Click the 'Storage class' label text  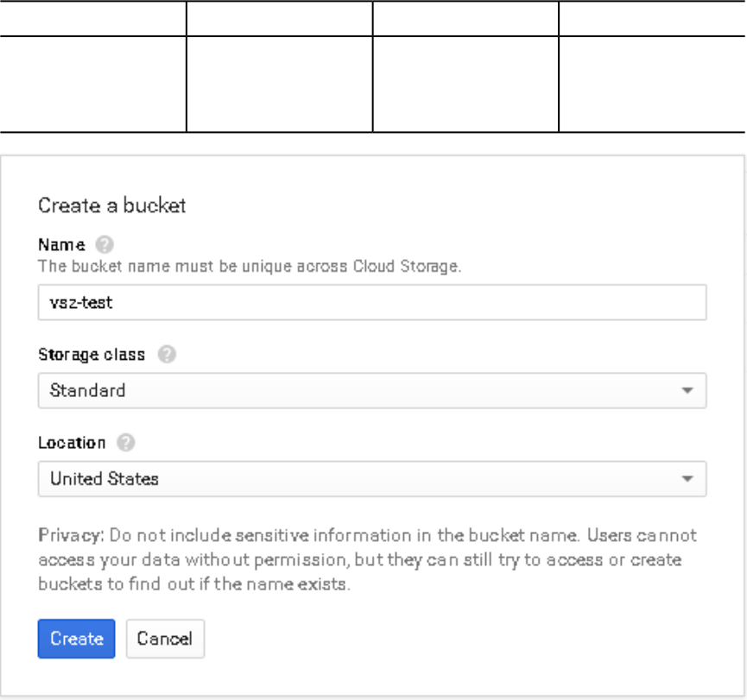tap(92, 355)
